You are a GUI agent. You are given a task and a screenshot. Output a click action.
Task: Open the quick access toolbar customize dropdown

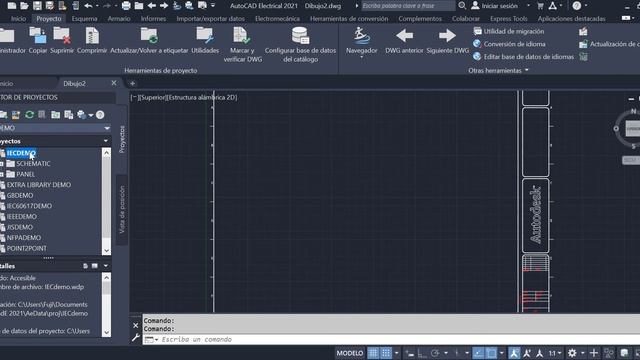(213, 6)
